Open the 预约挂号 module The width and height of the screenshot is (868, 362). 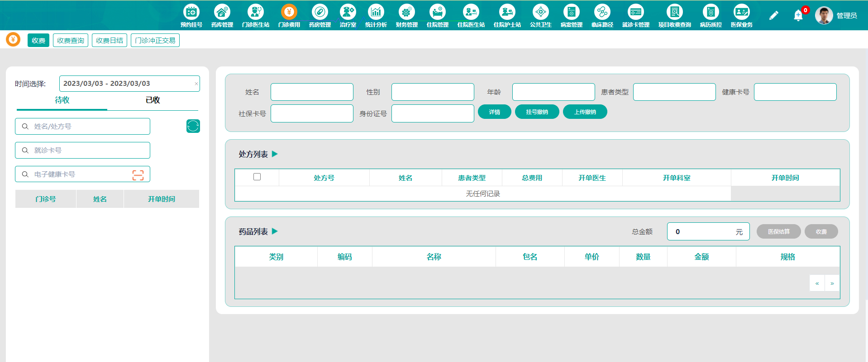point(191,16)
